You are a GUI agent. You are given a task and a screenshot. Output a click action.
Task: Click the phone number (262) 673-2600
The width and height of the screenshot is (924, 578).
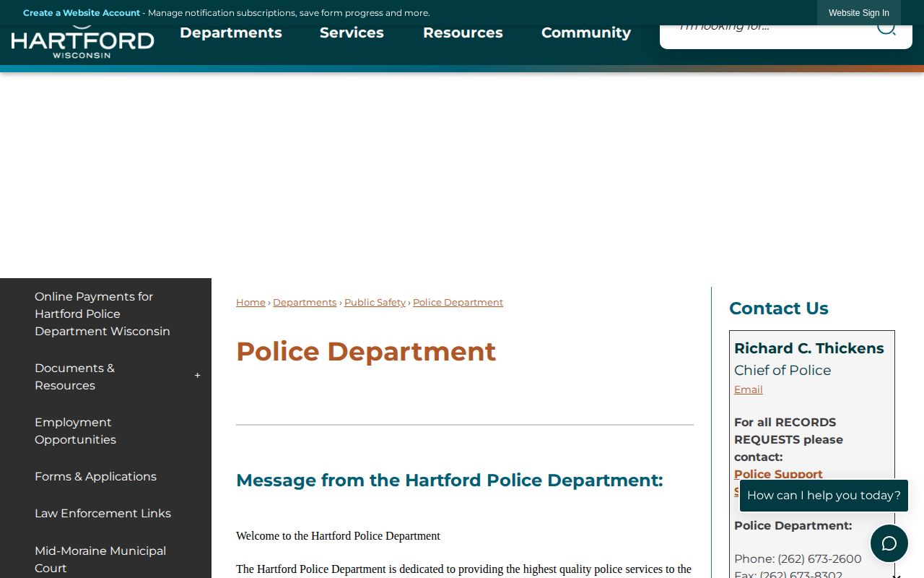[x=819, y=558]
